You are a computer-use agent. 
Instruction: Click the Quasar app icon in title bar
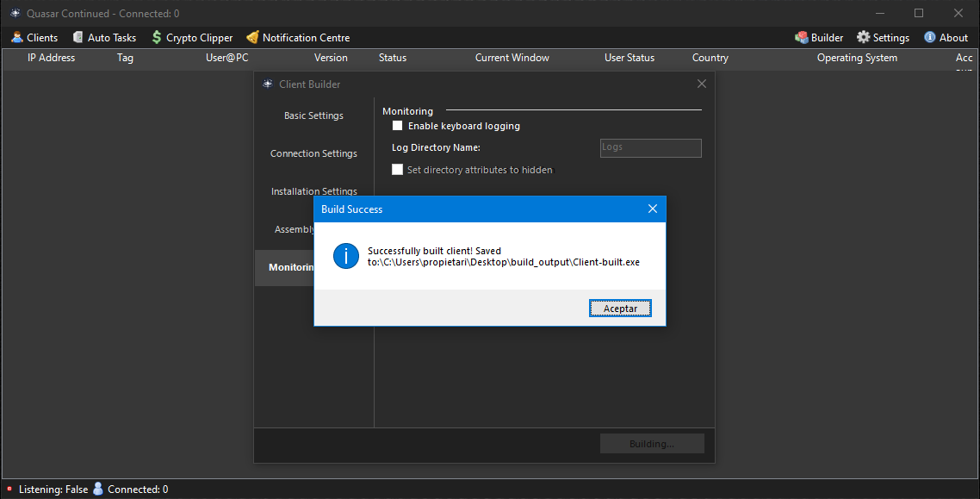click(15, 13)
